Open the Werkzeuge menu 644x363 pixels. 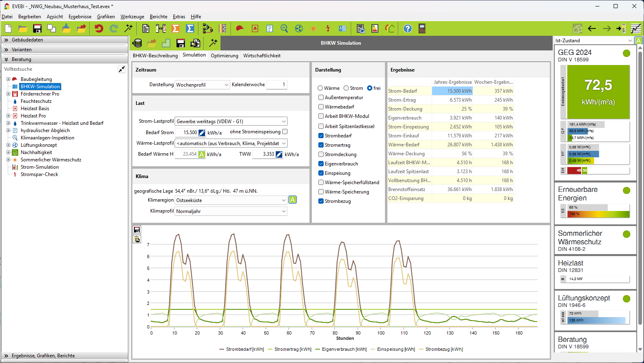[132, 17]
